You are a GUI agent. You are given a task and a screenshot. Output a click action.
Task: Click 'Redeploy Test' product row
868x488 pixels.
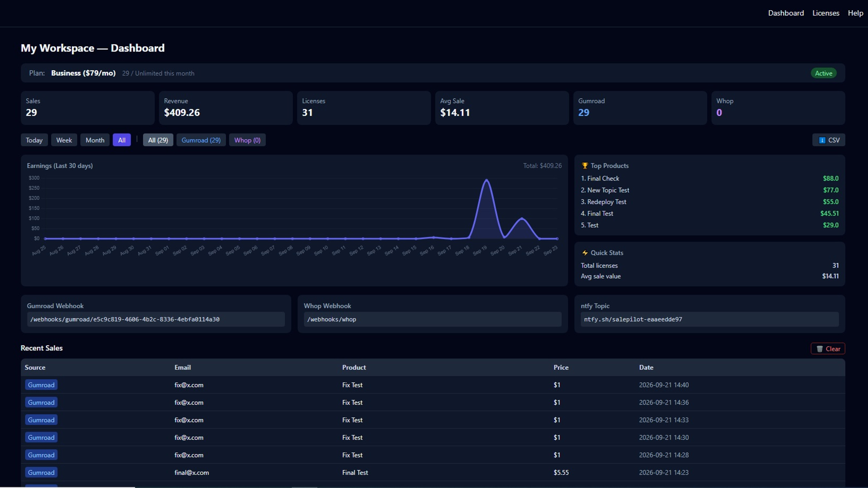coord(710,202)
